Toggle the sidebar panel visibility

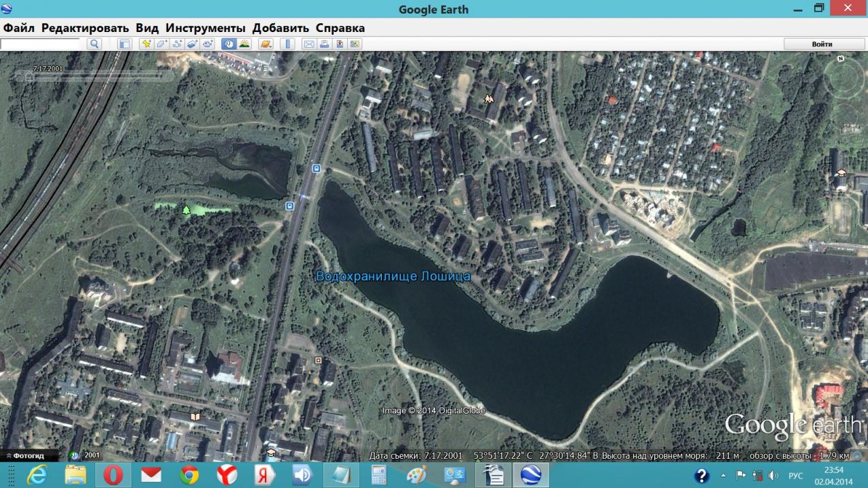[x=124, y=44]
